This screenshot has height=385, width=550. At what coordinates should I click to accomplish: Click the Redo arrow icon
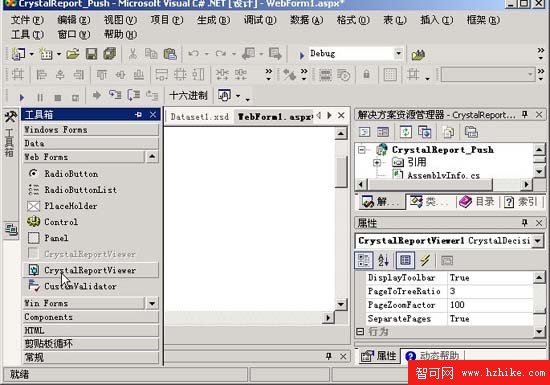click(221, 54)
